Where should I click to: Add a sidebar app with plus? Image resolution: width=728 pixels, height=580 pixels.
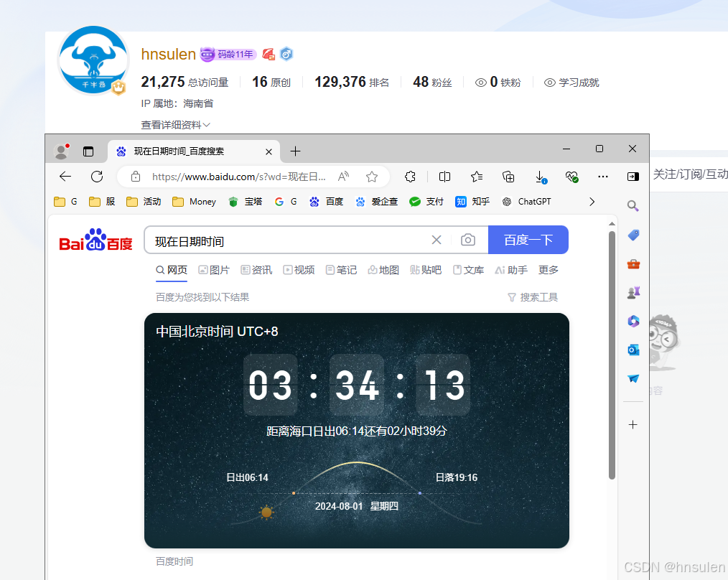633,424
